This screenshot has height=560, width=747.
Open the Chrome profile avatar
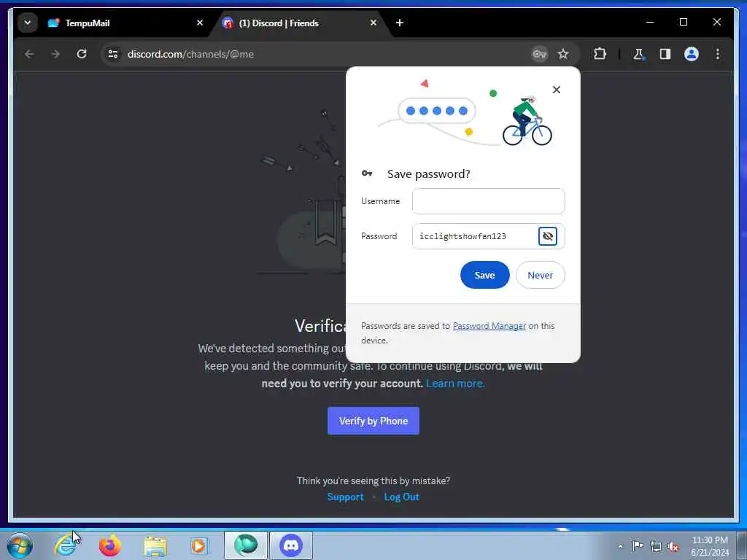coord(692,54)
